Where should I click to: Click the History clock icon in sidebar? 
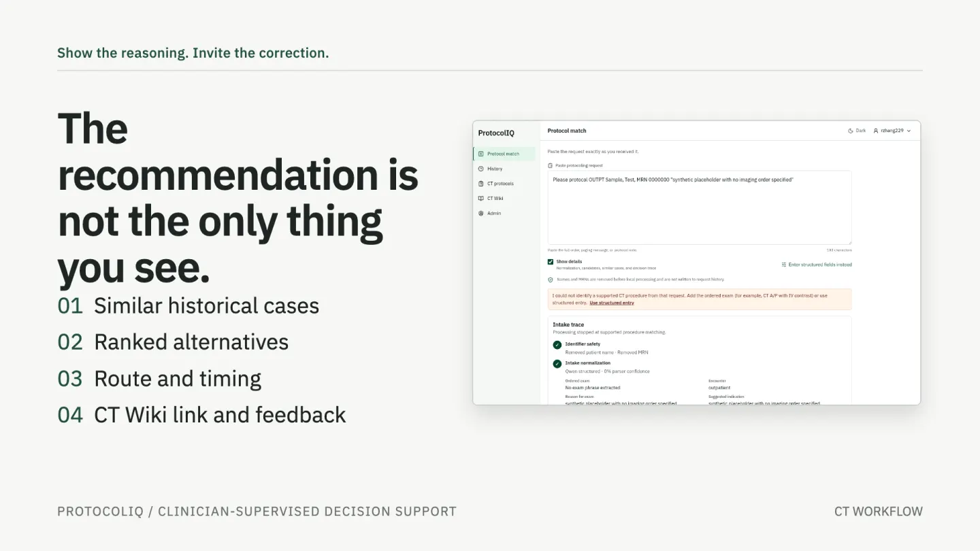(x=481, y=169)
